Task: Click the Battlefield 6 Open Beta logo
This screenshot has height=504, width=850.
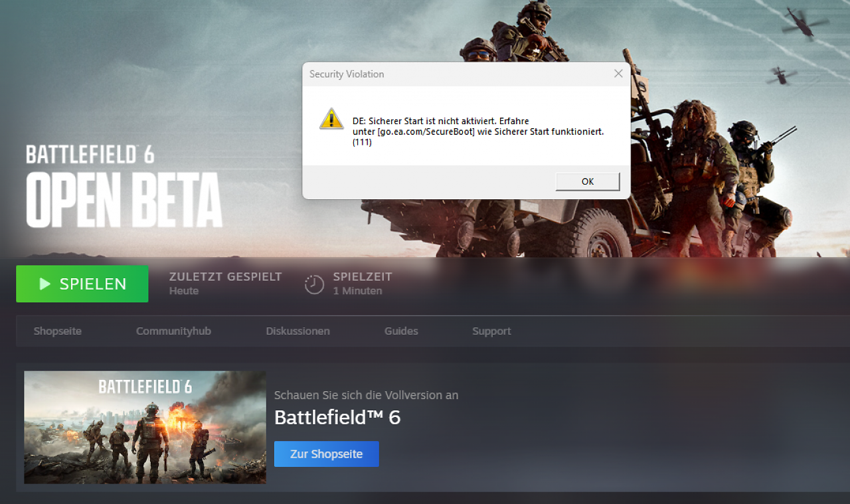Action: [x=124, y=187]
